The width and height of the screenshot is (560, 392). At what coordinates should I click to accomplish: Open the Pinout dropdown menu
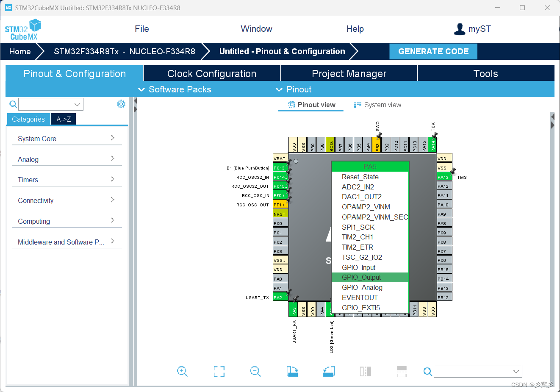294,89
